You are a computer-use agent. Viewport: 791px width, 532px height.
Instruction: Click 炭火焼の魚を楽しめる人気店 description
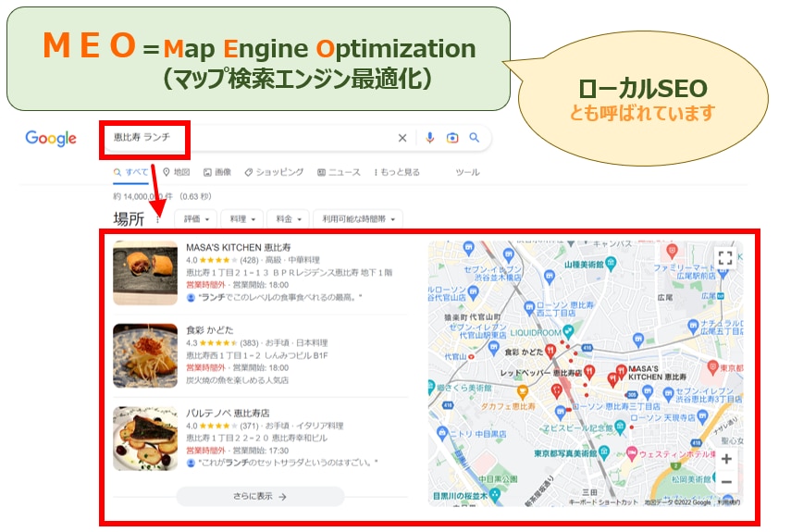point(237,379)
